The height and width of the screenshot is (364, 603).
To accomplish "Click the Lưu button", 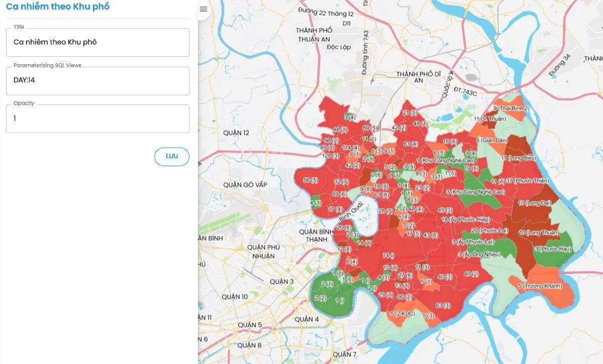I will 172,156.
